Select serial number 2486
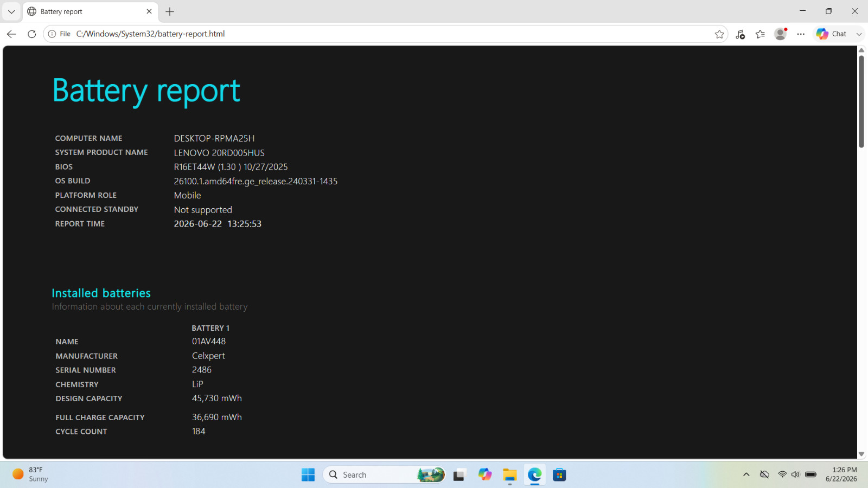868x488 pixels. click(202, 370)
